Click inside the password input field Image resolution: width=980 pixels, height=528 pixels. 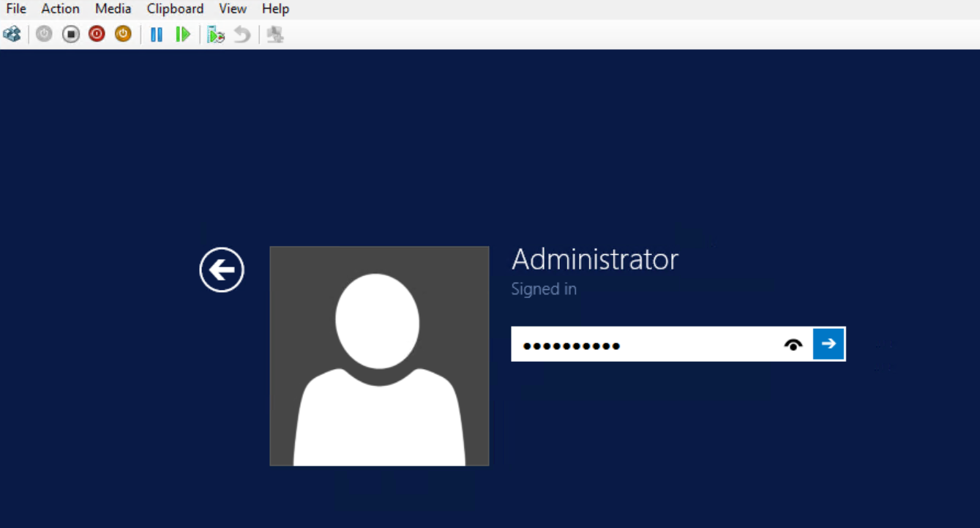coord(644,344)
